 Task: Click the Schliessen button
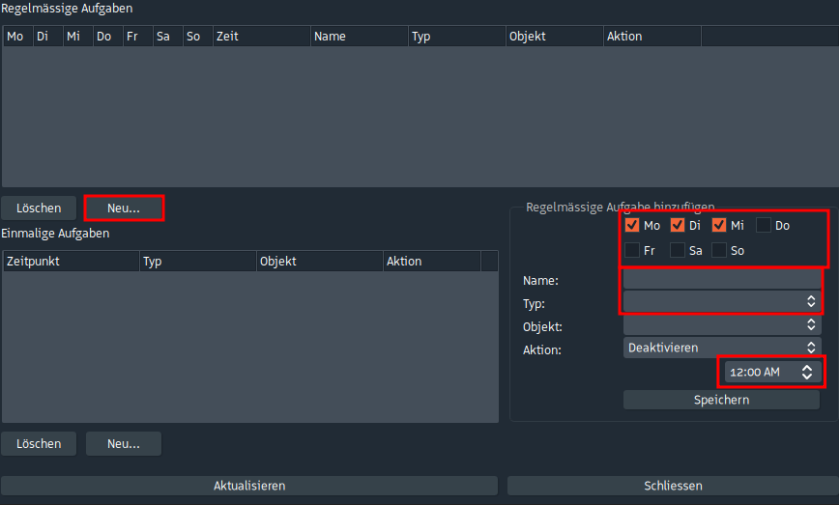click(672, 486)
